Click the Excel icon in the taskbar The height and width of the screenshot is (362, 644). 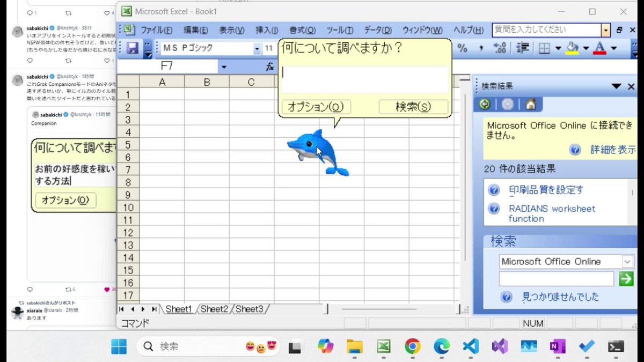tap(383, 346)
